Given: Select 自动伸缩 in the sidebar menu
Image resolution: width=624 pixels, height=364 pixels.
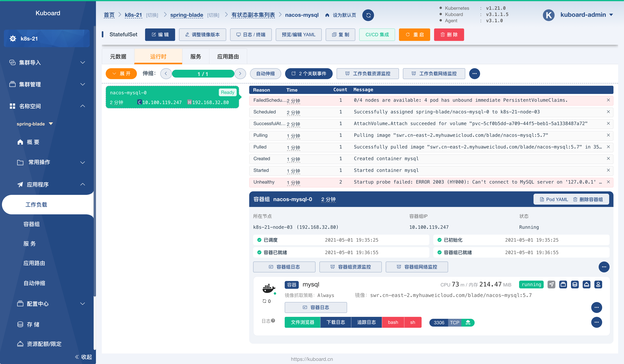Looking at the screenshot, I should click(x=34, y=283).
